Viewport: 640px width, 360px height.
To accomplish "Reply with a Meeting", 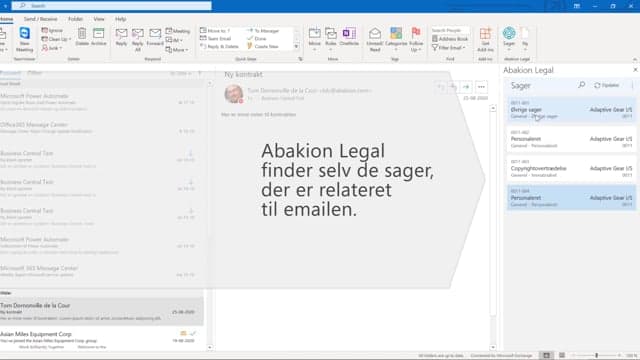I will [178, 31].
